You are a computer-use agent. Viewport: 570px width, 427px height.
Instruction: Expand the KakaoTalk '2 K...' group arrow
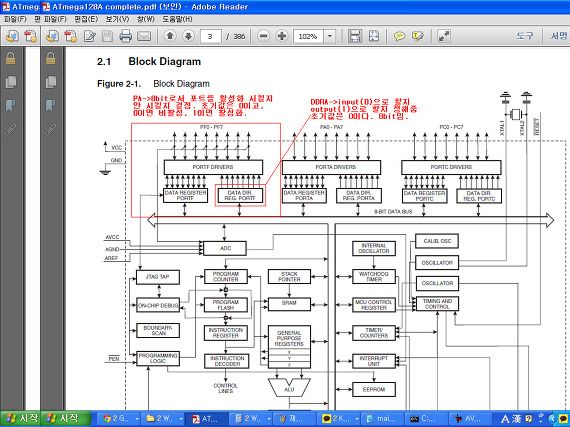coord(356,419)
